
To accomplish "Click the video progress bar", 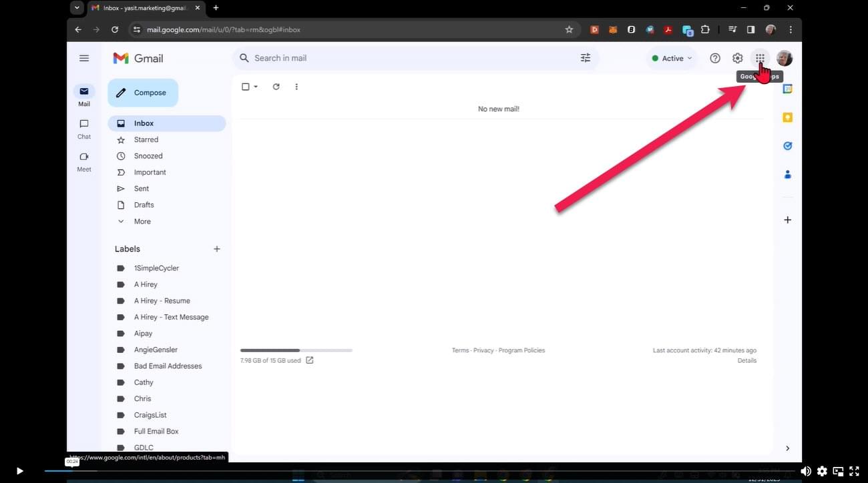I will (401, 471).
